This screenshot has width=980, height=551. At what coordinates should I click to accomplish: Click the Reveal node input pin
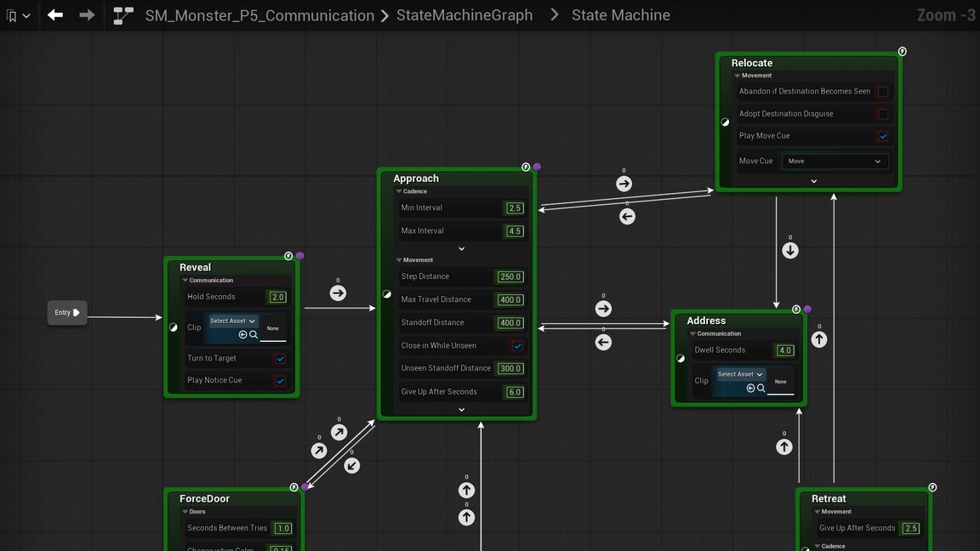click(174, 327)
